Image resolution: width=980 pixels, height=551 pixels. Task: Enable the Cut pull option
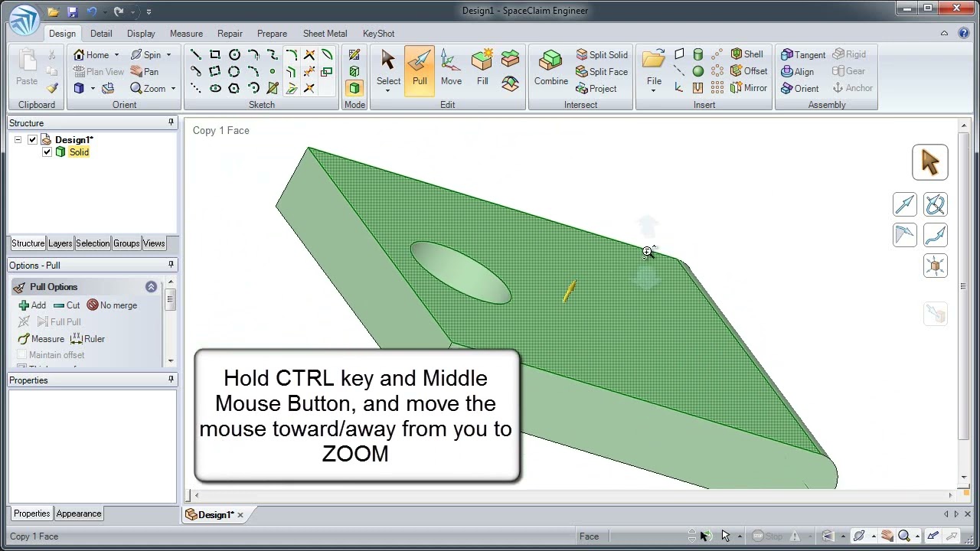tap(67, 305)
